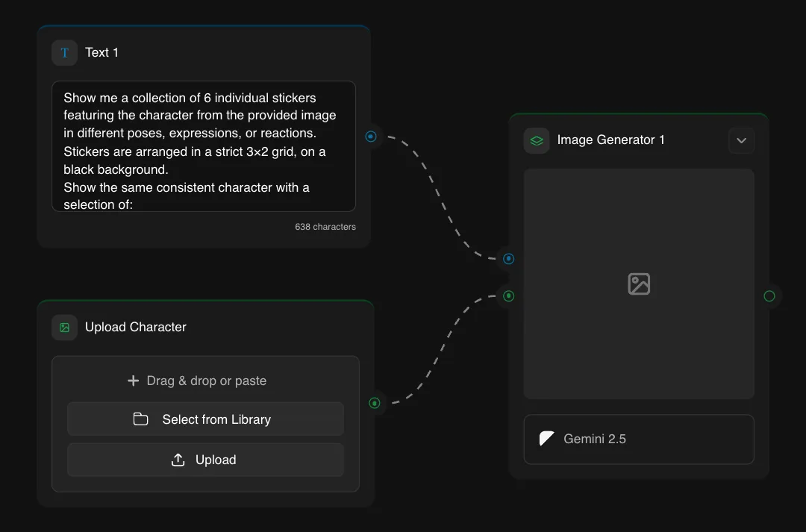Viewport: 806px width, 532px height.
Task: Click the image placeholder icon in the preview
Action: [x=639, y=284]
